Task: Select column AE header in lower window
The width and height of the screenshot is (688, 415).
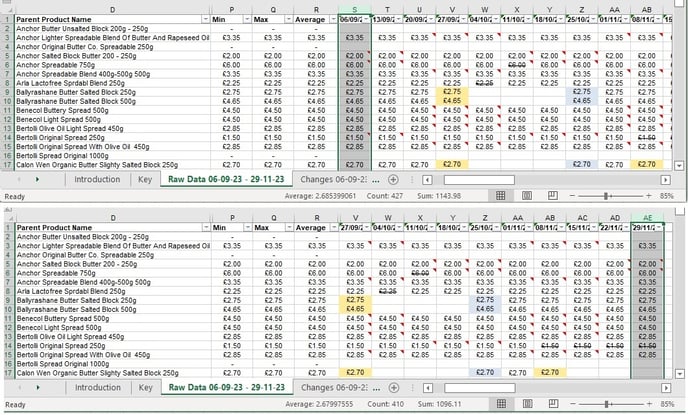Action: click(x=648, y=218)
